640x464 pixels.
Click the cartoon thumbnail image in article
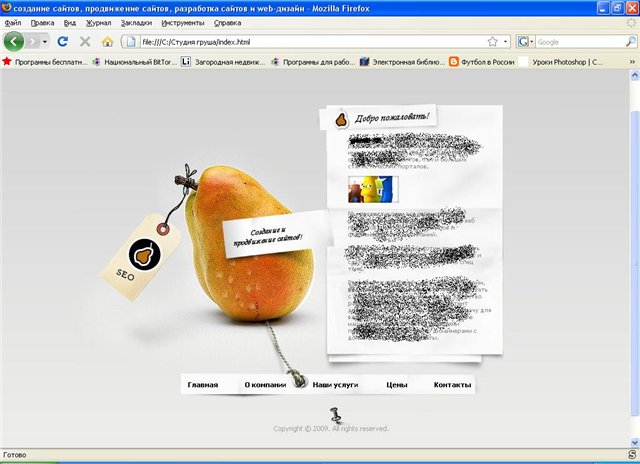pyautogui.click(x=372, y=190)
